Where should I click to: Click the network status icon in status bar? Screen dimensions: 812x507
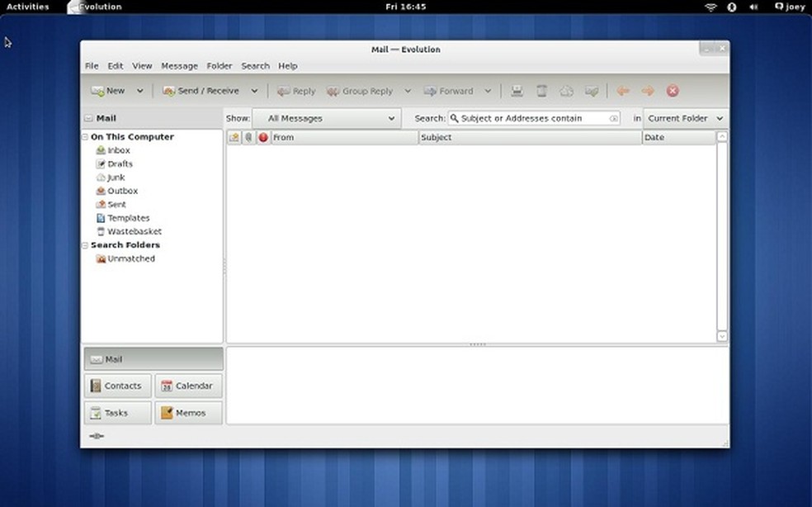pyautogui.click(x=97, y=436)
